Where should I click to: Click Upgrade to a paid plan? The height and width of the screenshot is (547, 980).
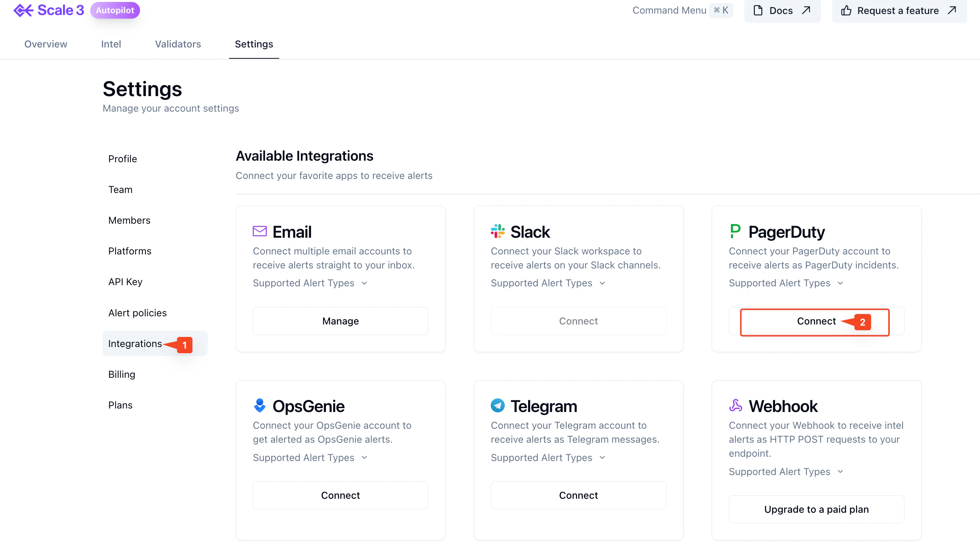(816, 509)
